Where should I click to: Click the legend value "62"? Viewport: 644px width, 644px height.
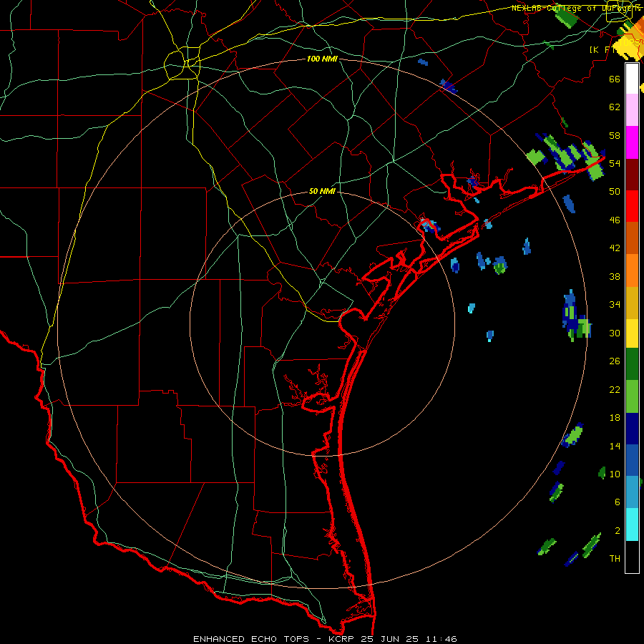(615, 107)
